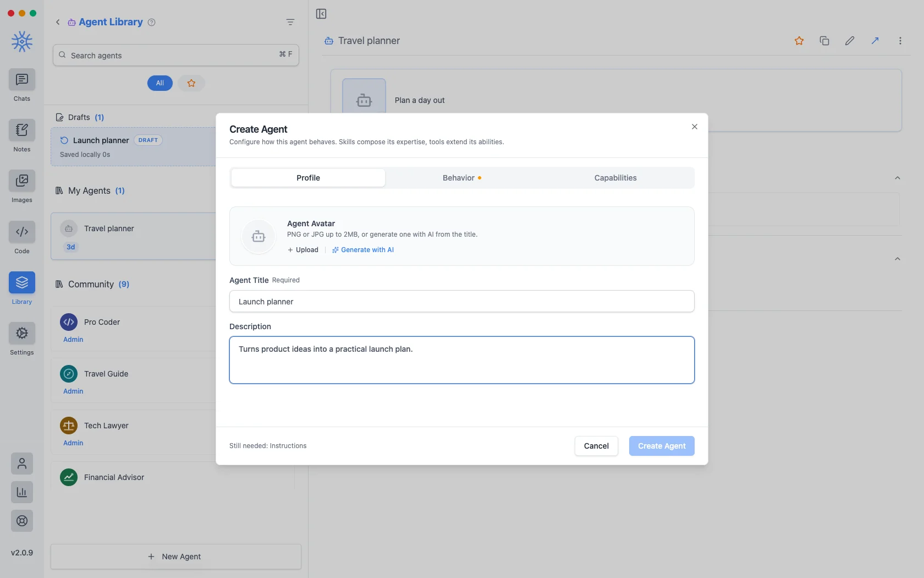924x578 pixels.
Task: Favorite the Travel planner agent star
Action: coord(799,41)
